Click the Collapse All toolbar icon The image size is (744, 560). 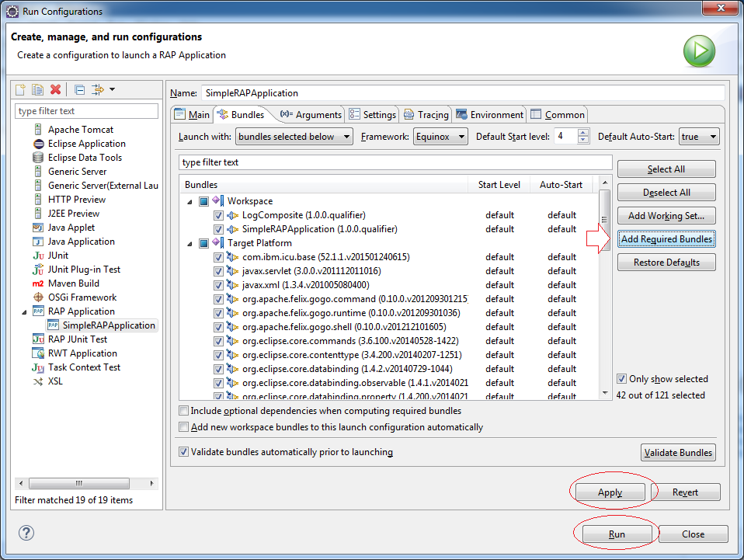80,89
